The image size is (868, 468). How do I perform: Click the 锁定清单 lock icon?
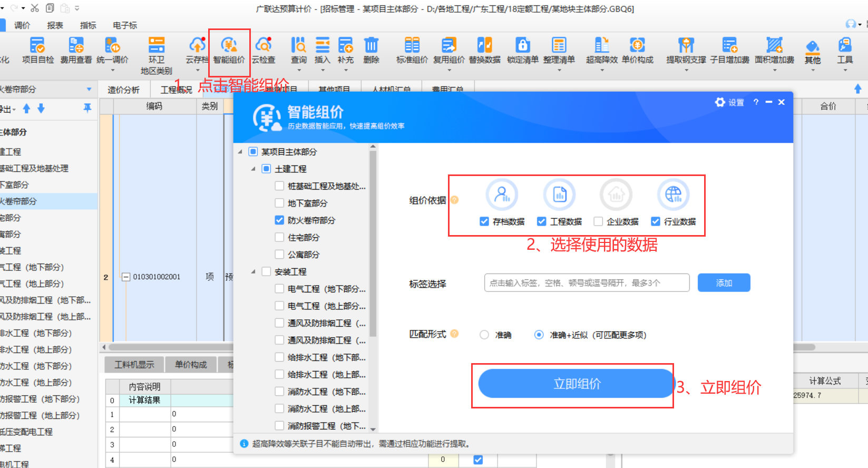click(x=522, y=45)
